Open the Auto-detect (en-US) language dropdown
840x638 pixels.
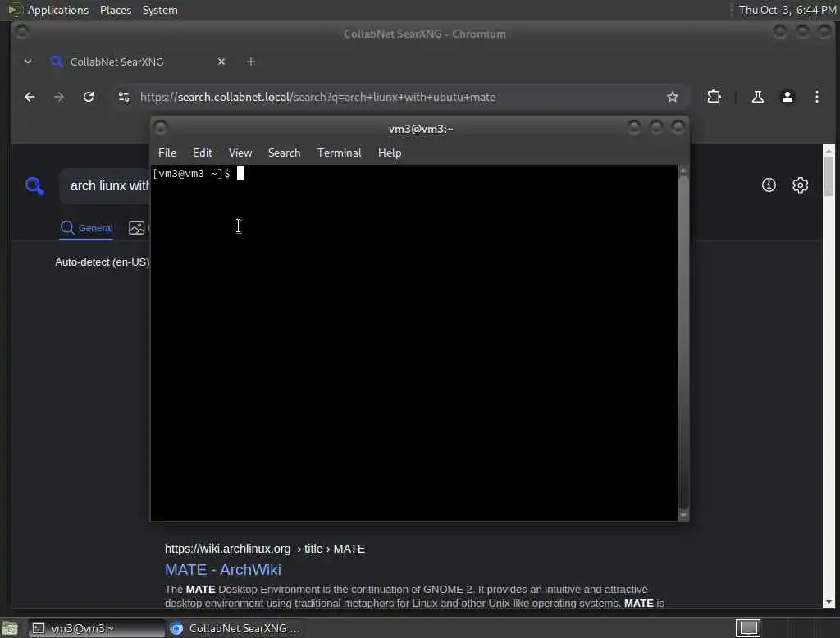coord(103,262)
